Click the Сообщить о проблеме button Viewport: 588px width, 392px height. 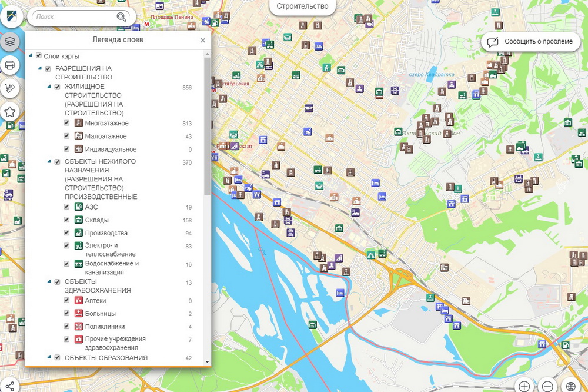click(530, 41)
